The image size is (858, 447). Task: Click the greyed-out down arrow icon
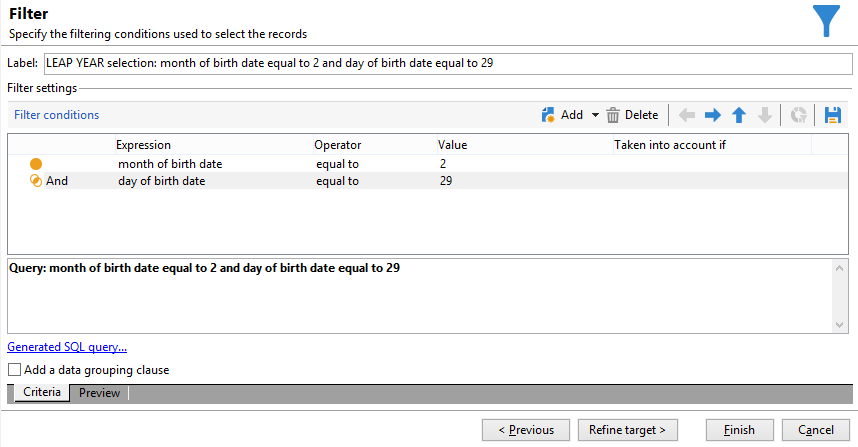765,115
